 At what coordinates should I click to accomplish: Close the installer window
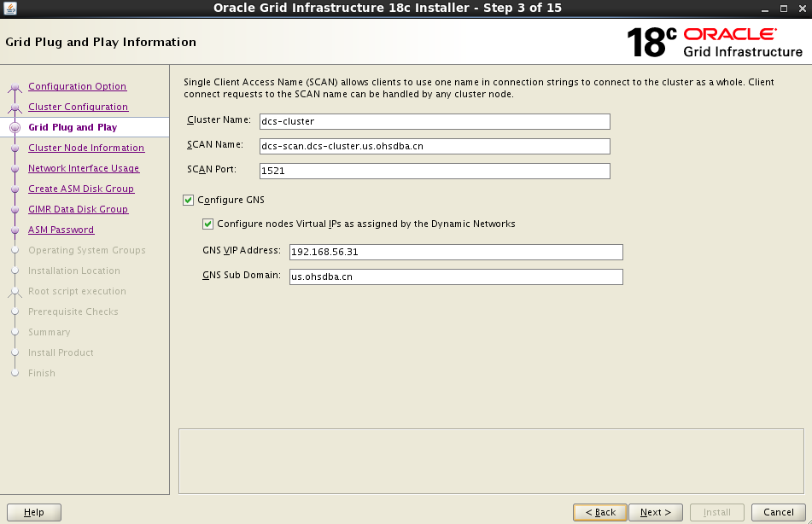tap(802, 9)
